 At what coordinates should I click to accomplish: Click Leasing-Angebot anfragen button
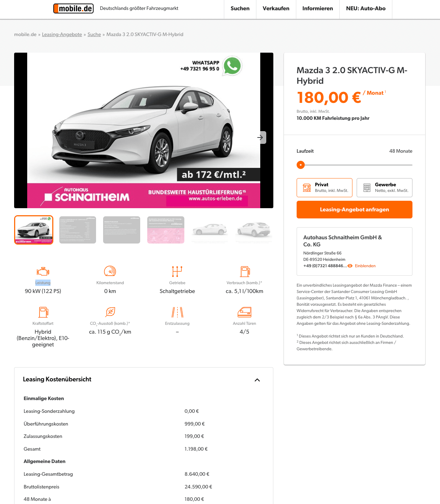click(355, 210)
